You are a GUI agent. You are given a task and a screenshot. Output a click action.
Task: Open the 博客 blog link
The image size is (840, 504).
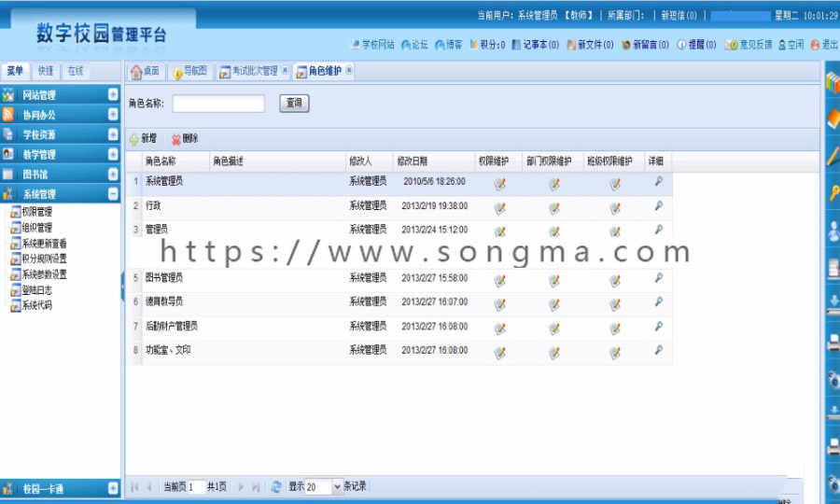coord(448,45)
